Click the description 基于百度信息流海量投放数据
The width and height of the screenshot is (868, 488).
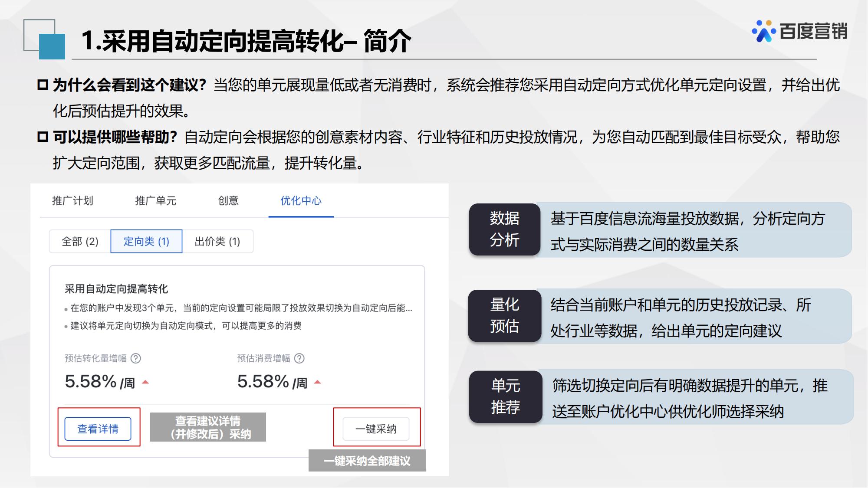point(644,219)
